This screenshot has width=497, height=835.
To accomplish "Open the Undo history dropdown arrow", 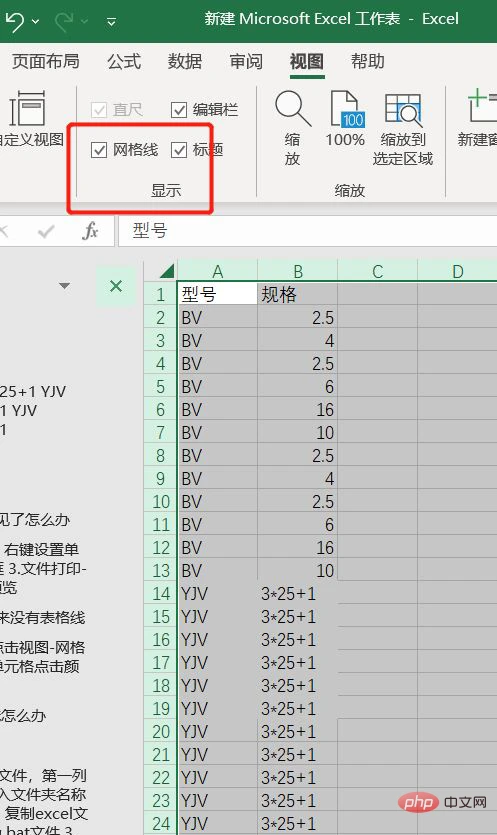I will click(36, 22).
